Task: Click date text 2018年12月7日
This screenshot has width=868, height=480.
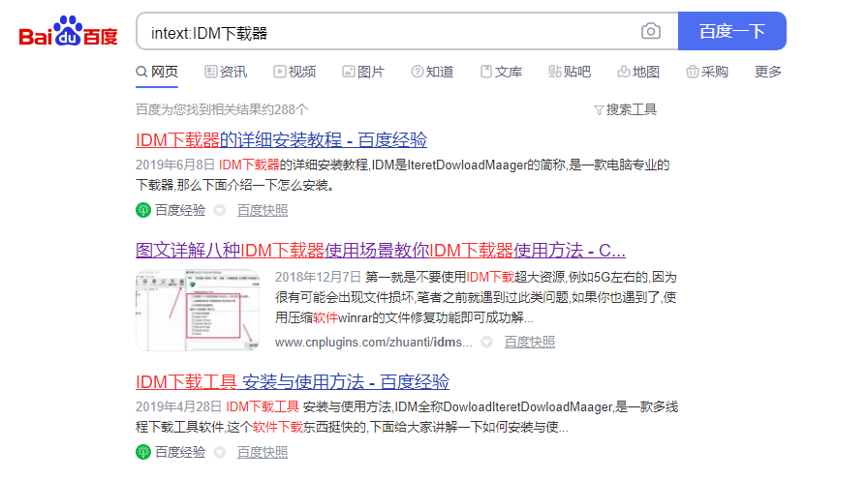Action: click(x=319, y=277)
